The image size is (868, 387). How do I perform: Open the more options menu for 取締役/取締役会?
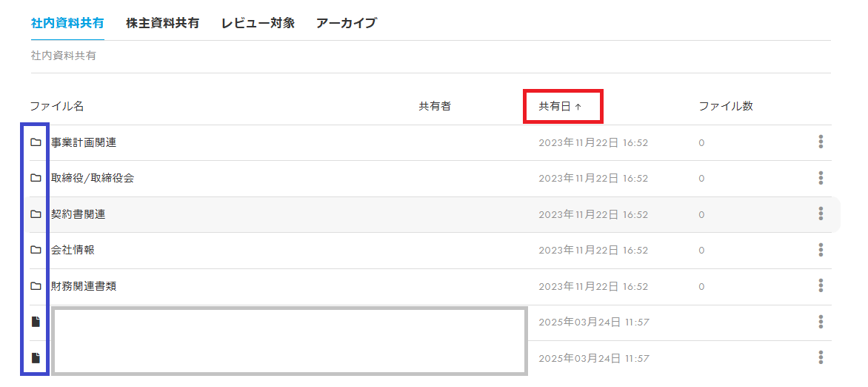coord(821,178)
